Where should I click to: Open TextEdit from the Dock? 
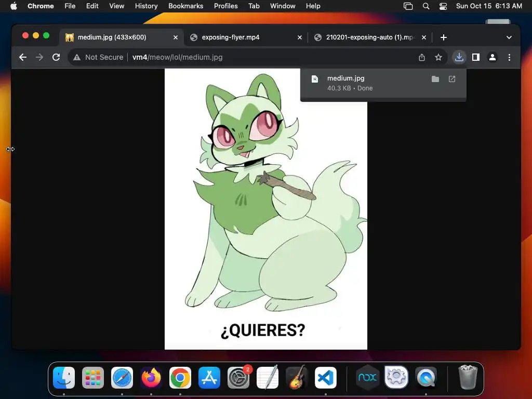coord(268,378)
